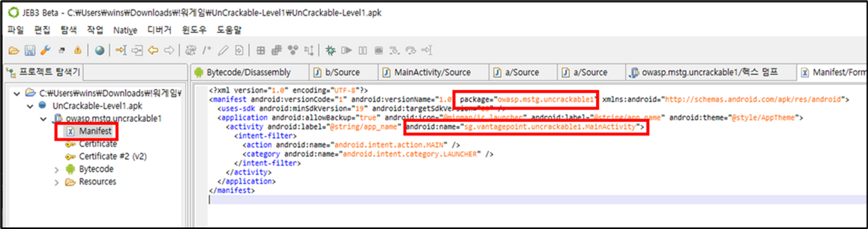
Task: Click the step over debugger icon
Action: [411, 50]
